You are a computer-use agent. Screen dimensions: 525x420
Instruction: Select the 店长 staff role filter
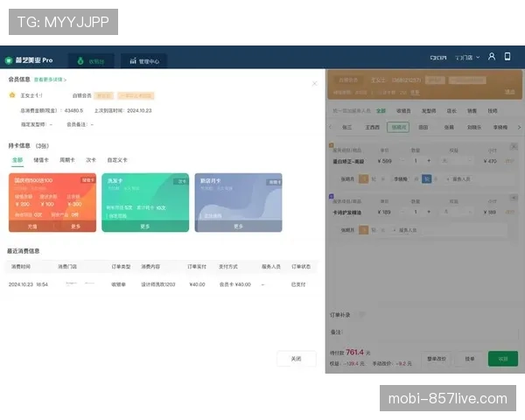[451, 111]
